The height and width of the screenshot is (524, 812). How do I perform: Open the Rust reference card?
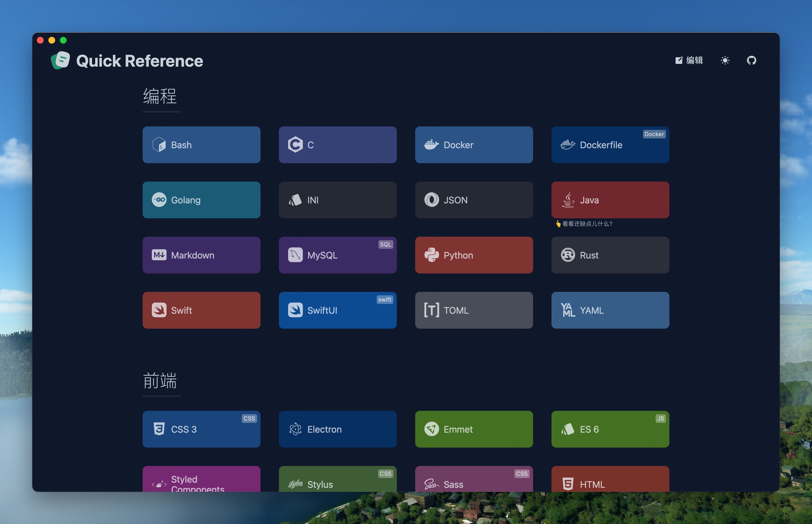click(x=610, y=255)
